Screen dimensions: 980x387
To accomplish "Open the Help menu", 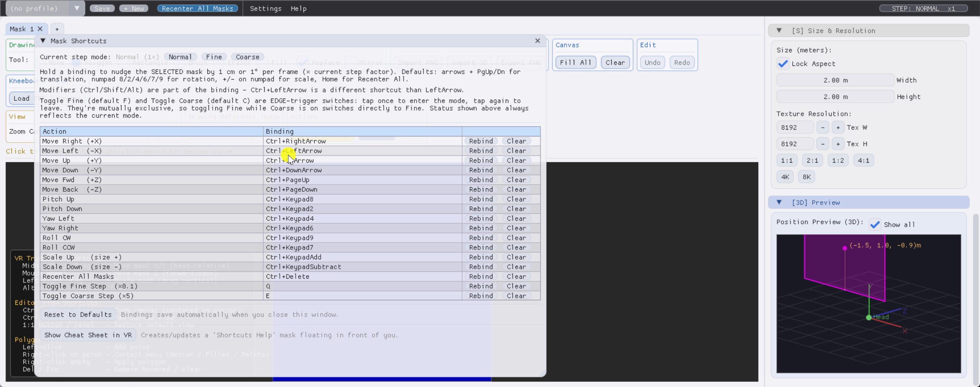I will (x=298, y=8).
